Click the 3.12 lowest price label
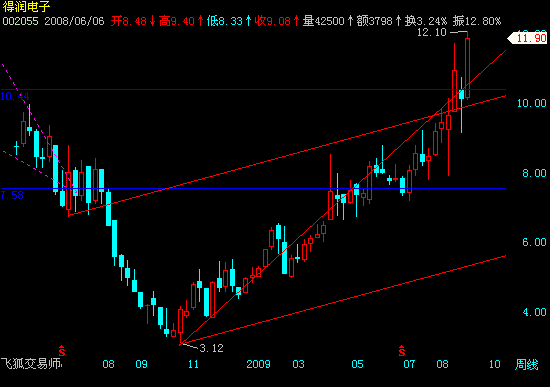 click(x=212, y=348)
